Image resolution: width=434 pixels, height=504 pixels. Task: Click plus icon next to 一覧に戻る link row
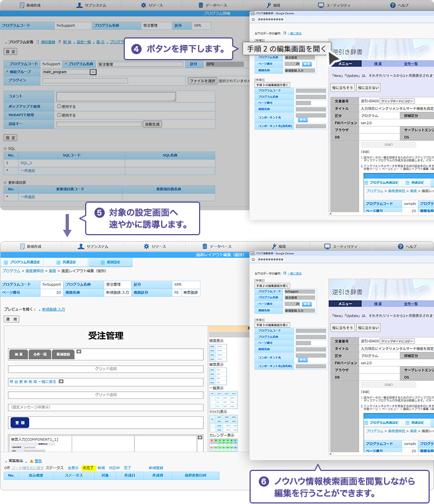tap(61, 381)
